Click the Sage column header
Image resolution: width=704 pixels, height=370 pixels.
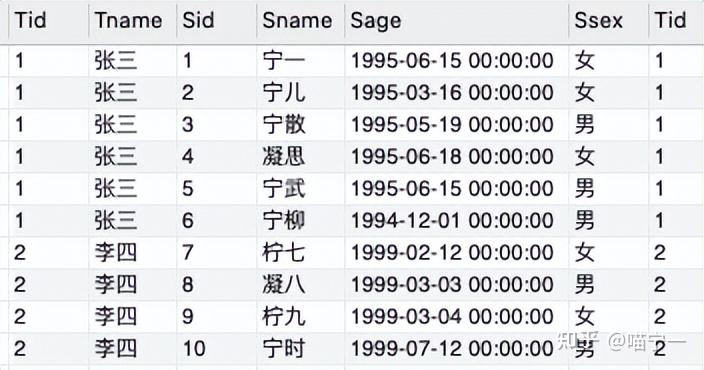[x=457, y=21]
